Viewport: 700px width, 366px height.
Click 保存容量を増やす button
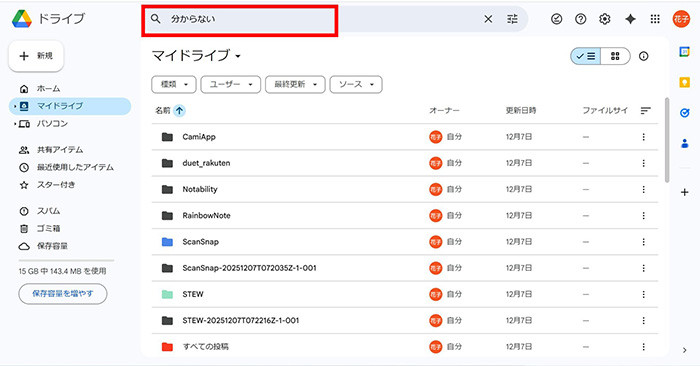(62, 294)
